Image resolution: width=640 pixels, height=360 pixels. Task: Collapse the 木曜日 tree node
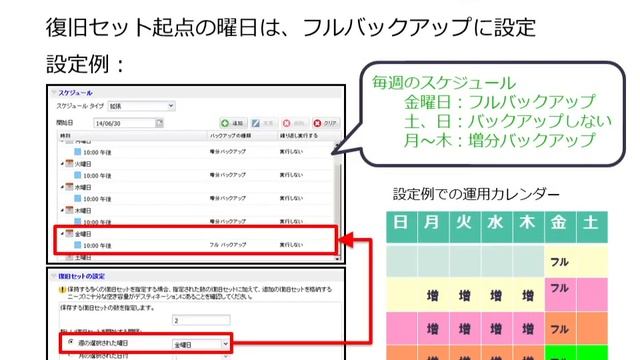coord(62,210)
